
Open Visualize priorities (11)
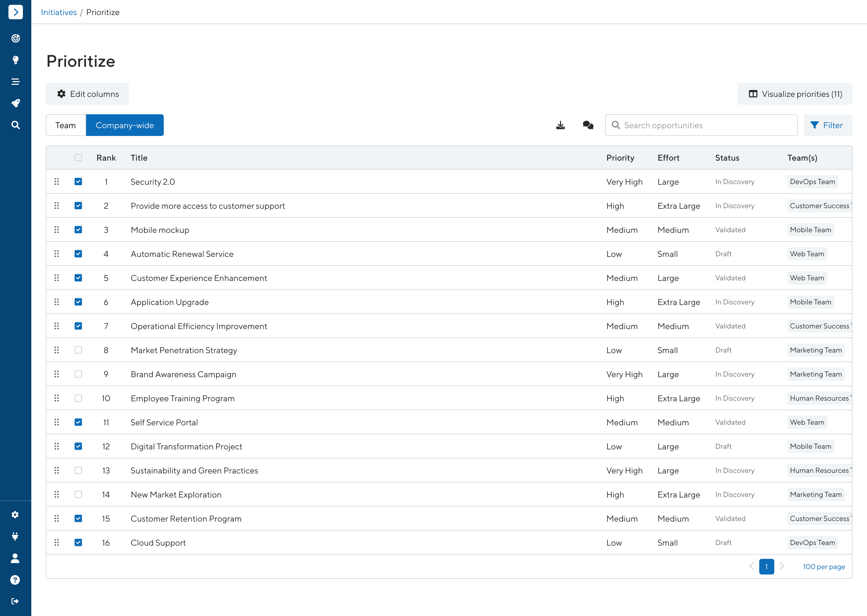tap(795, 94)
